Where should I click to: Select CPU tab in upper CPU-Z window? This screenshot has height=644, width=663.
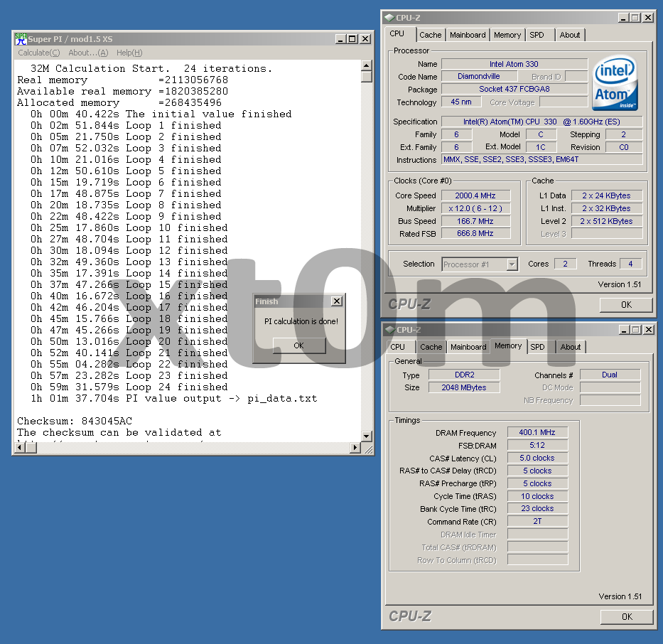397,34
